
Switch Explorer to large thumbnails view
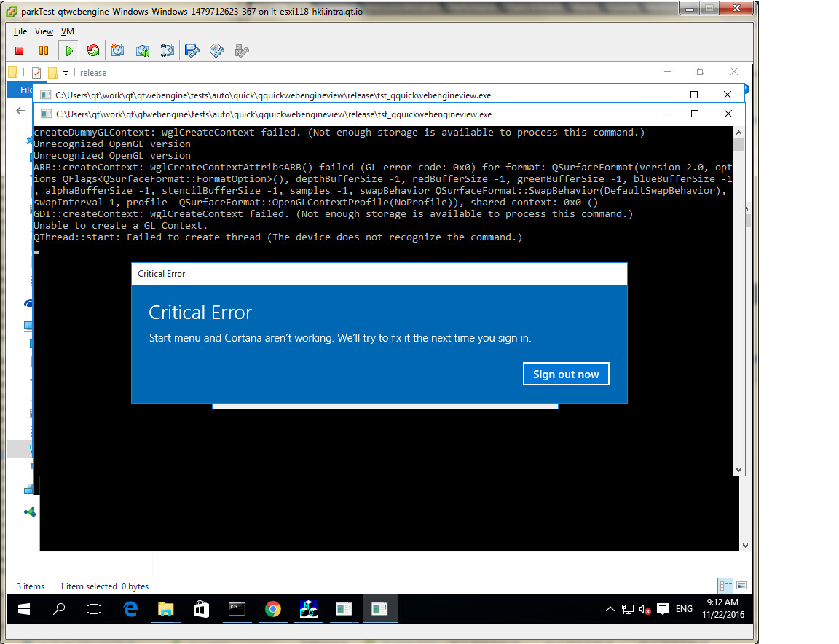741,586
